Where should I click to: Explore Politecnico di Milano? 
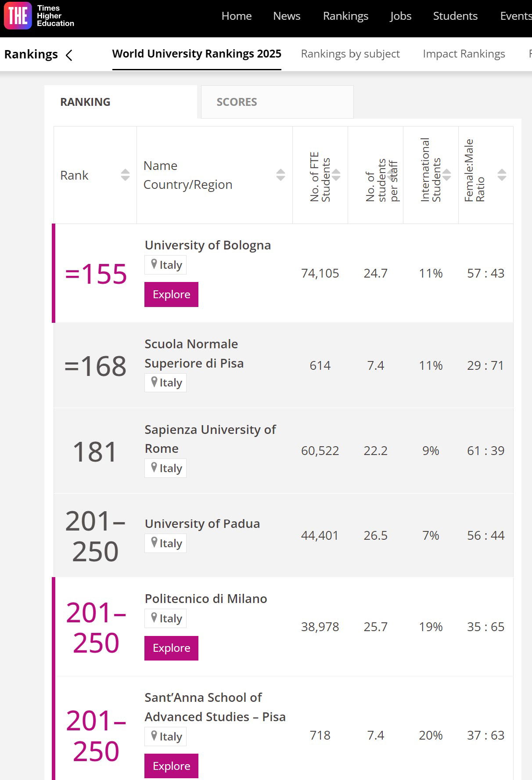(x=171, y=648)
